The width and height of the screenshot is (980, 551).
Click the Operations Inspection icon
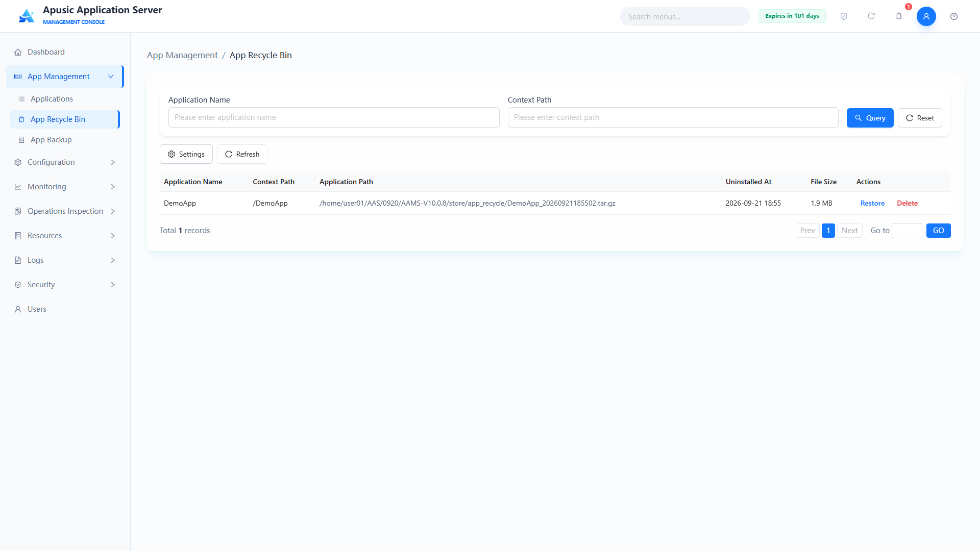click(x=18, y=211)
